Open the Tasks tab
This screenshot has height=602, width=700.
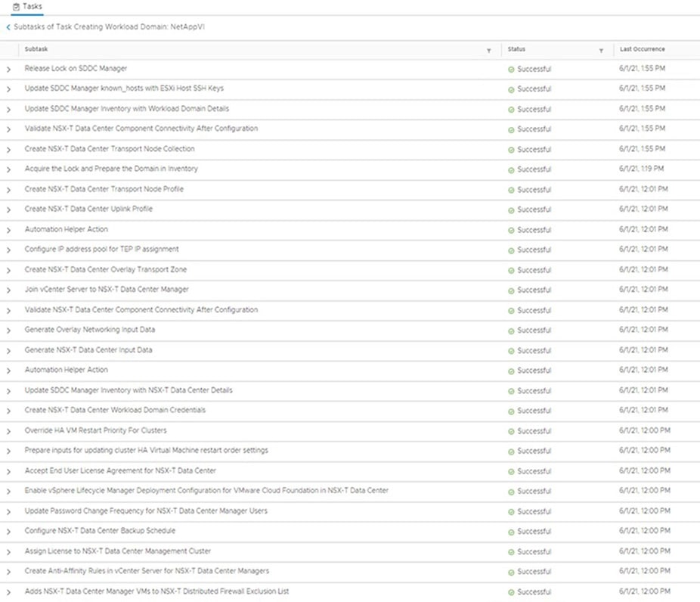[27, 7]
